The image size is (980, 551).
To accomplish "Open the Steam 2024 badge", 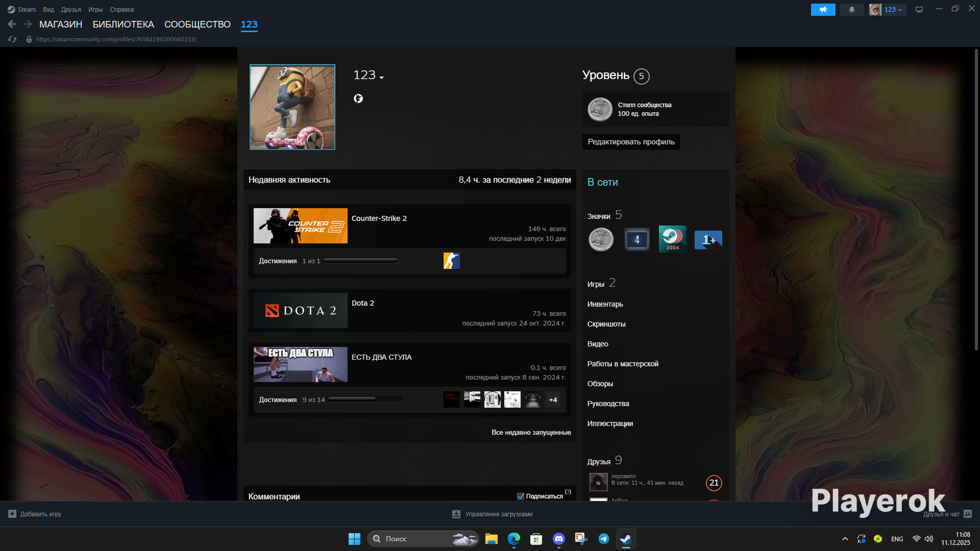I will pos(672,239).
